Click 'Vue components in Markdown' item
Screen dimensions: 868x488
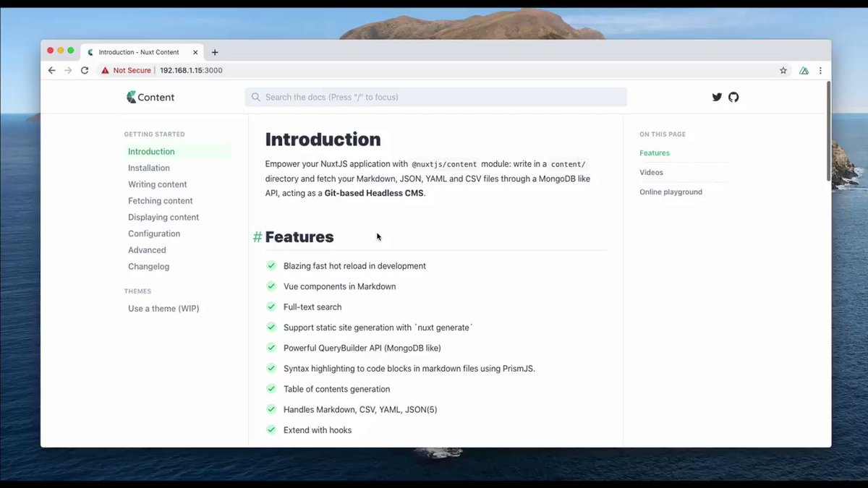[x=340, y=286]
